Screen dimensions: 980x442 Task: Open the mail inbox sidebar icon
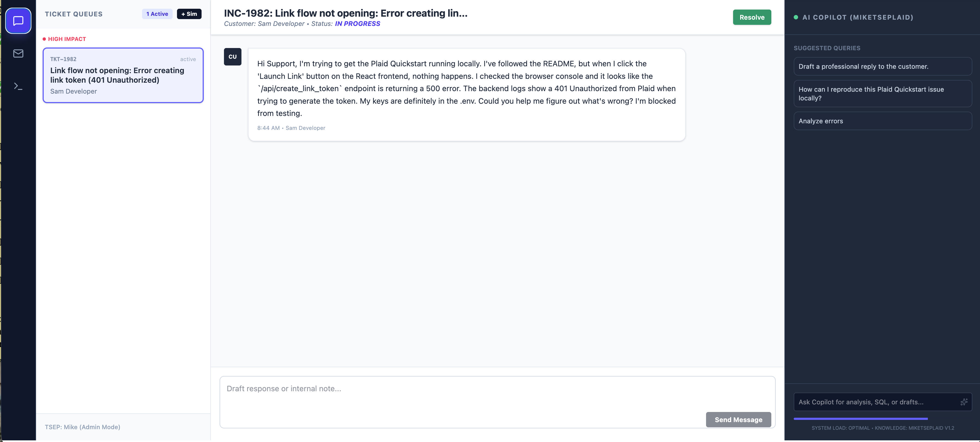click(18, 53)
